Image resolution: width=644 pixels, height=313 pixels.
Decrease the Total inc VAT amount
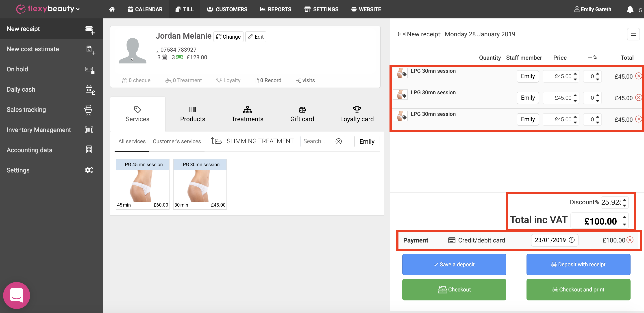[624, 224]
